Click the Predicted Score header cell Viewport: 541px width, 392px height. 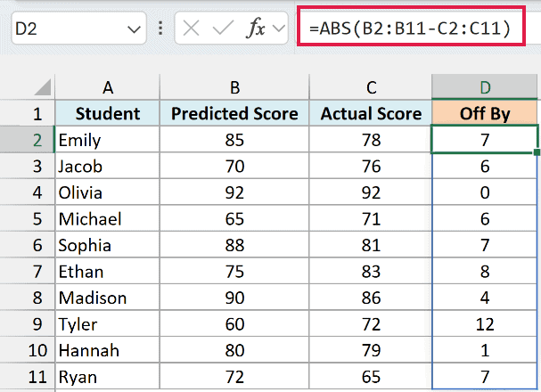coord(234,113)
